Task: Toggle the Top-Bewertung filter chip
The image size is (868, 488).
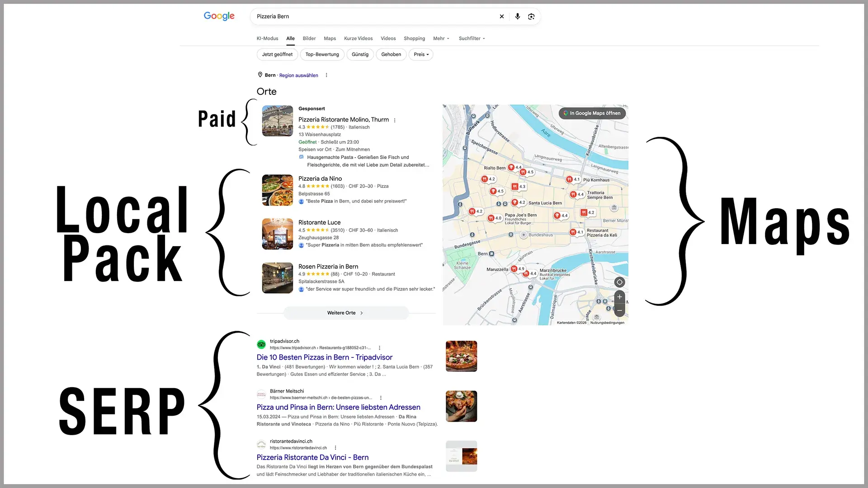Action: (322, 55)
